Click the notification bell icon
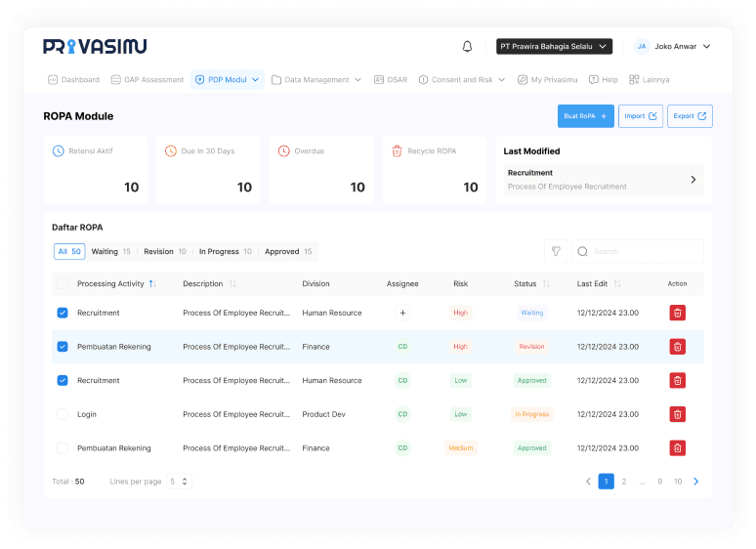The height and width of the screenshot is (549, 756). 467,46
